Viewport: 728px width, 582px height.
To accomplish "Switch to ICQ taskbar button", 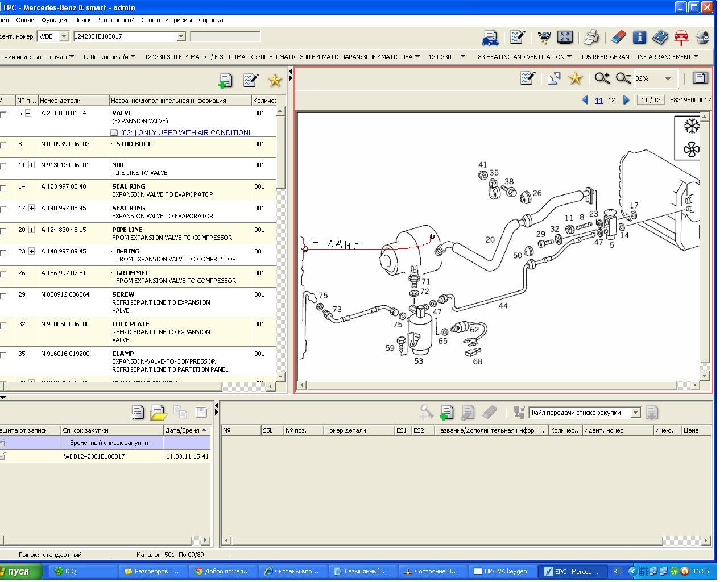I will pos(82,571).
